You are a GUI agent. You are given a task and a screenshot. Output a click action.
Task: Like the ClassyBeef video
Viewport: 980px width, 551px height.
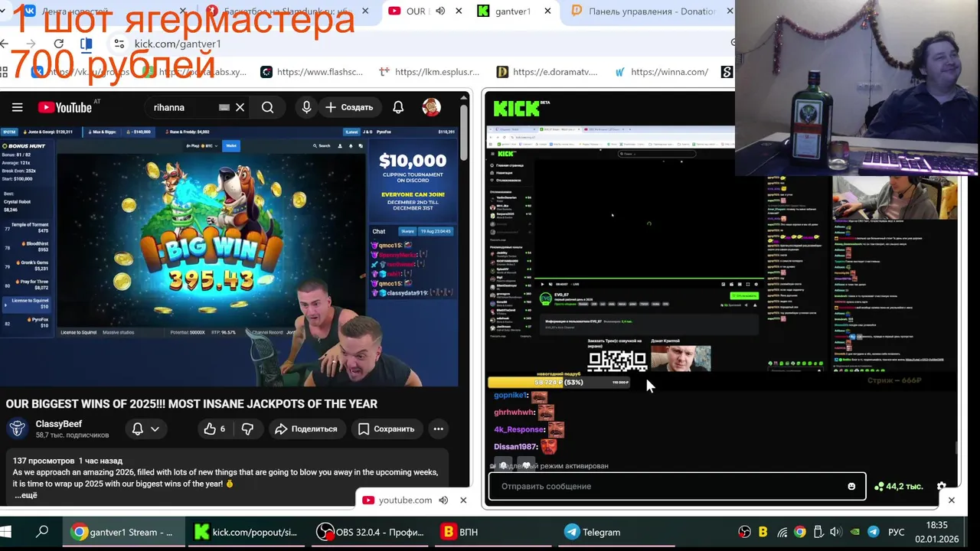pos(214,429)
